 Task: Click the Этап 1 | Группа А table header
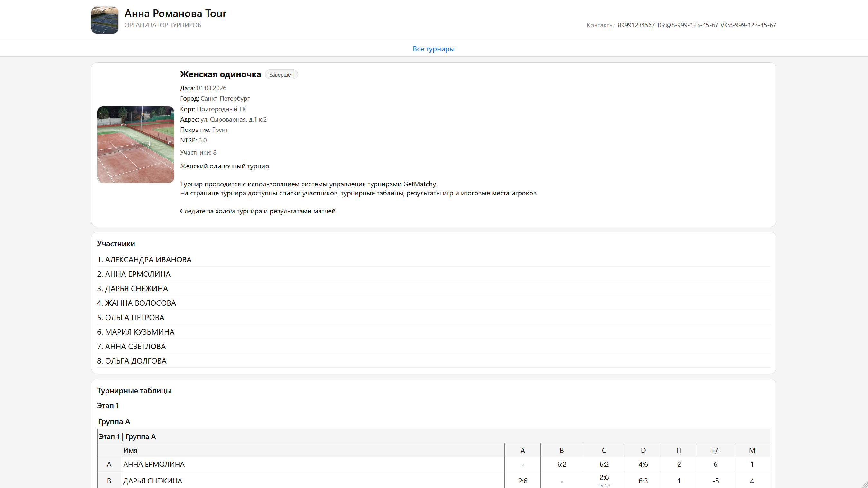click(127, 437)
